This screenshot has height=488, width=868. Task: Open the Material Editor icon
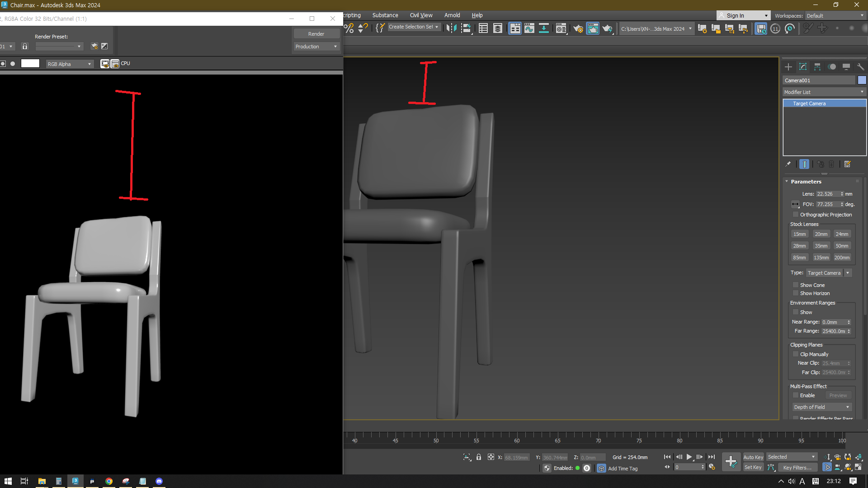pos(561,28)
